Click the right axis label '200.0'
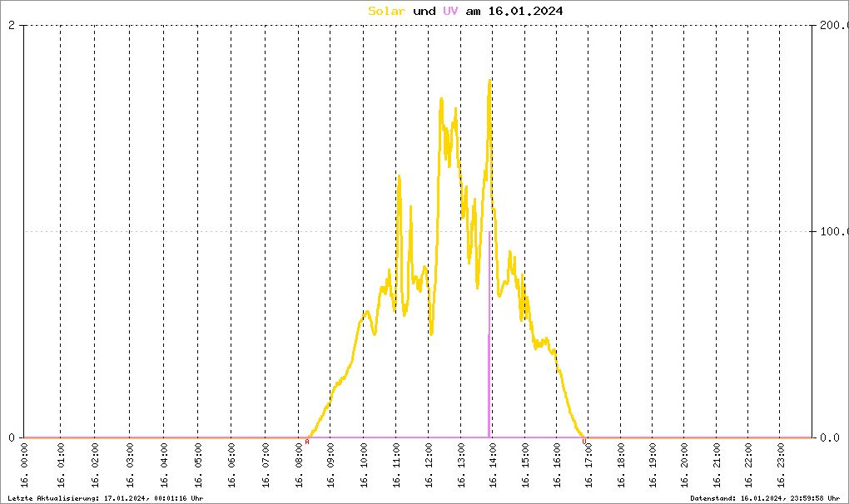 click(x=834, y=26)
